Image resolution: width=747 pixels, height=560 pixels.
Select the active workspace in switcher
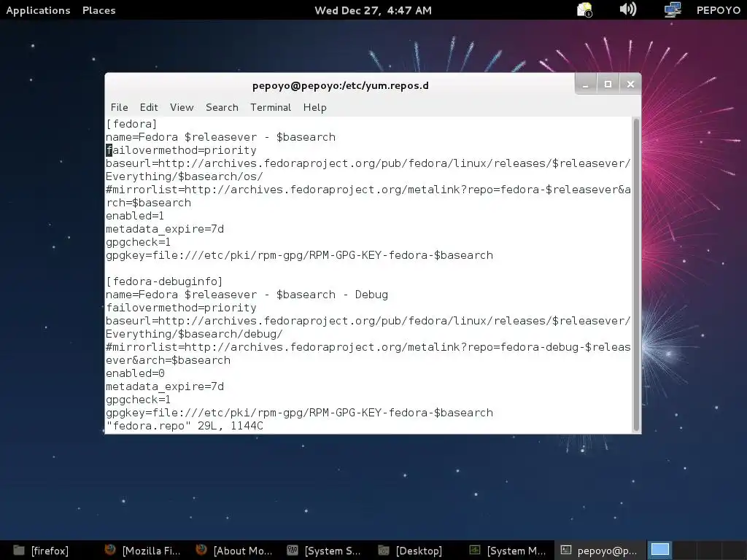click(x=659, y=550)
